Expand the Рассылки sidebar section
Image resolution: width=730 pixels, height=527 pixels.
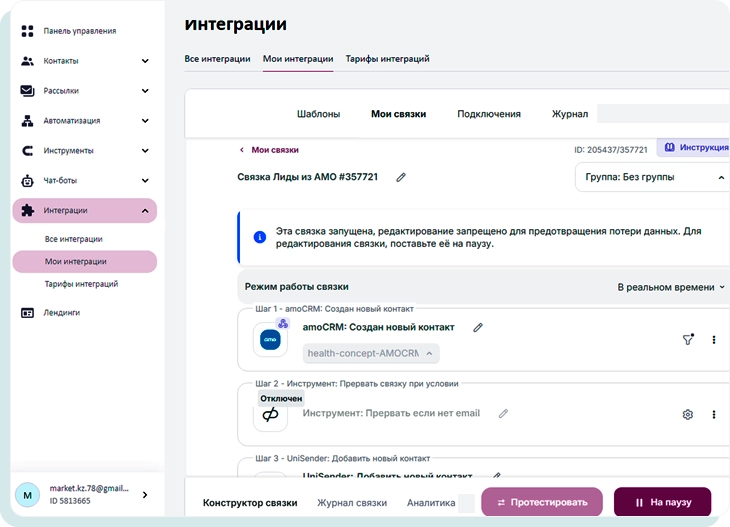pos(145,91)
